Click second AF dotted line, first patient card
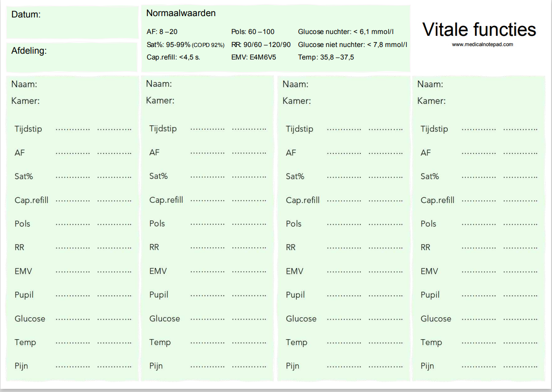552x392 pixels. click(x=114, y=153)
